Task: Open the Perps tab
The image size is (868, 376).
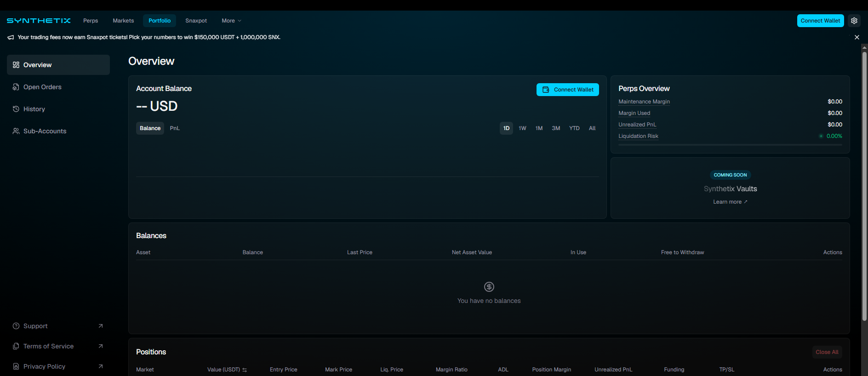Action: tap(91, 21)
